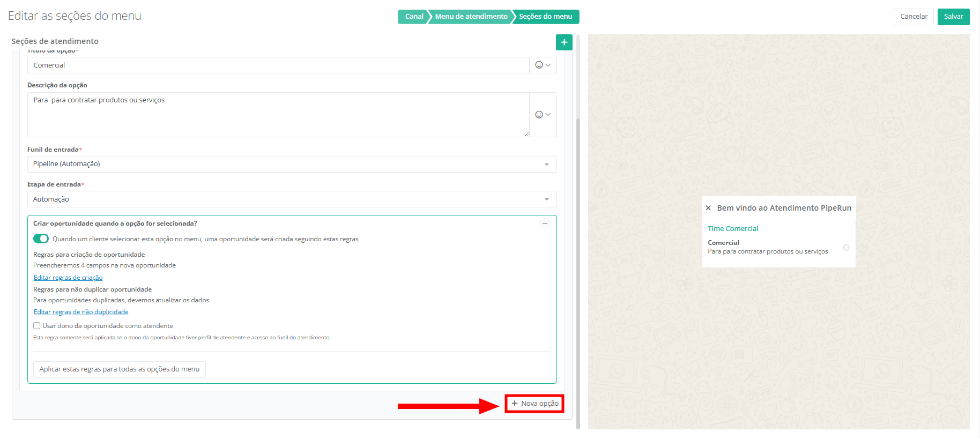Collapse the opportunity creation panel minus icon
980x439 pixels.
(545, 224)
